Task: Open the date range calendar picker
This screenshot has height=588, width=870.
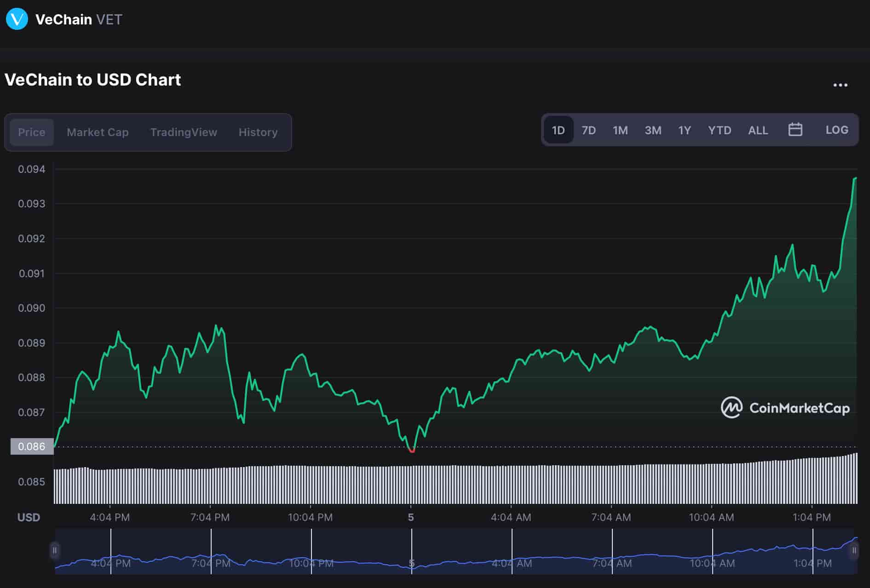Action: point(795,130)
